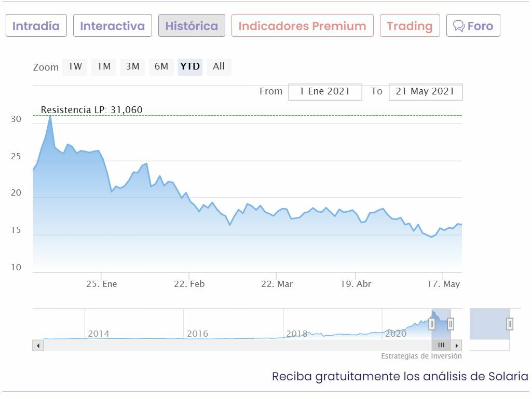The height and width of the screenshot is (399, 532).
Task: Select the YTD zoom option
Action: [x=190, y=66]
